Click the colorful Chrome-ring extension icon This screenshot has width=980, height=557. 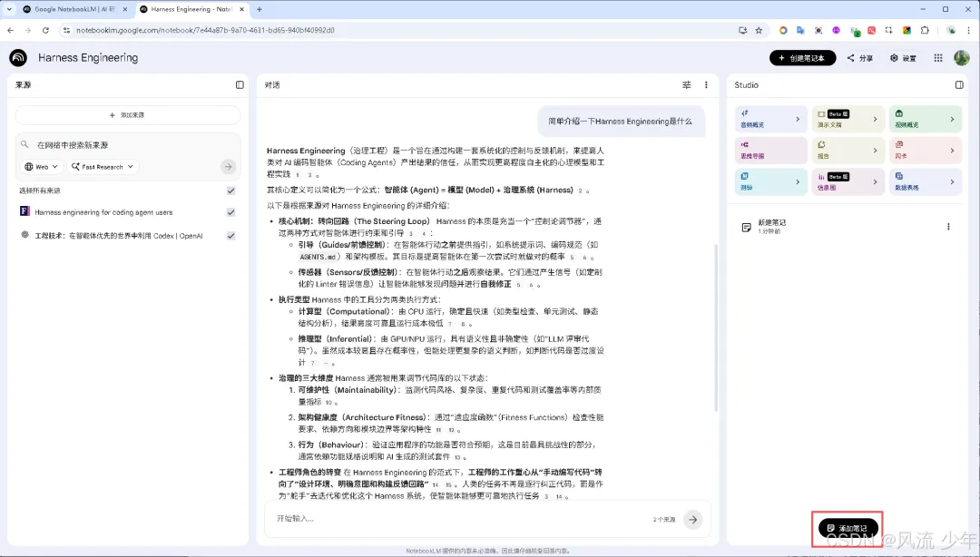(782, 30)
